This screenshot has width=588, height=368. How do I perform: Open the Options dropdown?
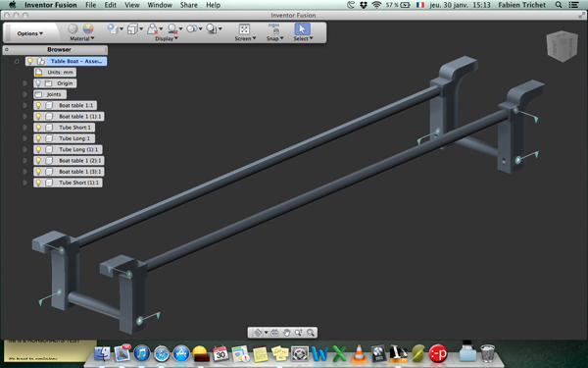pyautogui.click(x=30, y=33)
